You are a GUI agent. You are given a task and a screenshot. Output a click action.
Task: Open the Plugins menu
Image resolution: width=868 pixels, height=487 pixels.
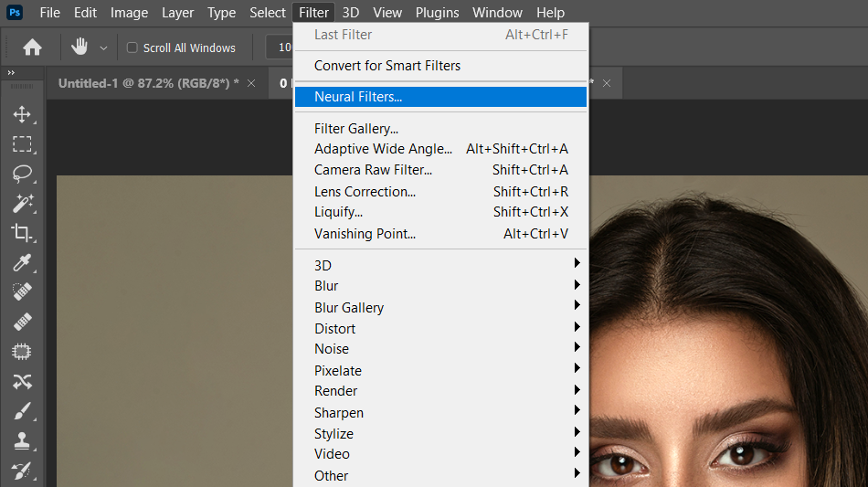[437, 13]
